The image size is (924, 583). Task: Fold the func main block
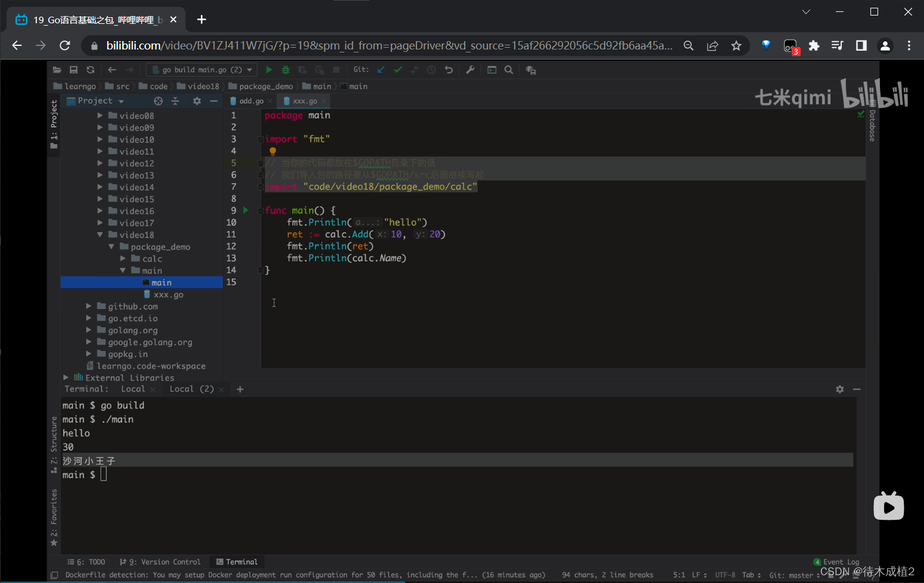pos(260,210)
